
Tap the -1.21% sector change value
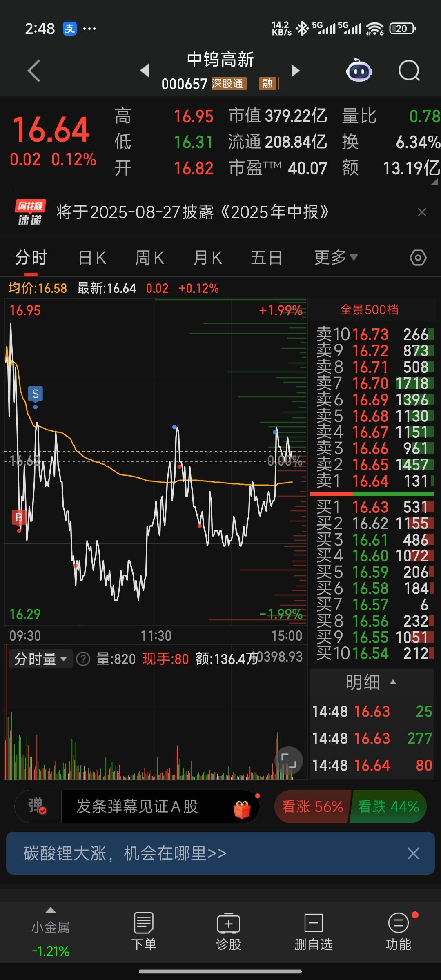[51, 951]
